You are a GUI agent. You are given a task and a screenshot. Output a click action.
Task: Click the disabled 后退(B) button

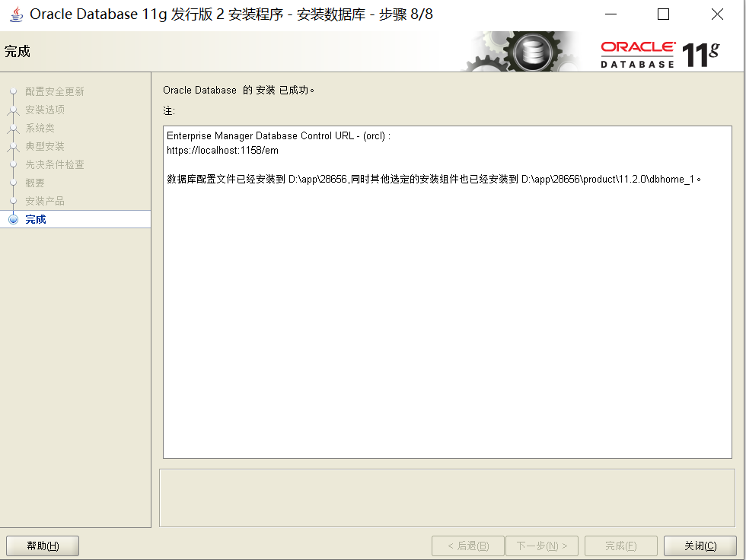[x=467, y=546]
